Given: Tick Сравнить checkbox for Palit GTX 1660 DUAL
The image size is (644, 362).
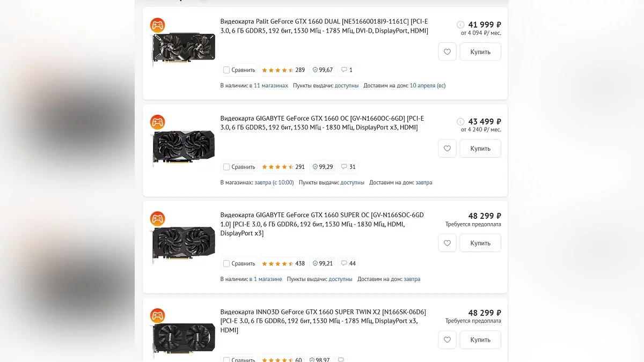Looking at the screenshot, I should 226,70.
